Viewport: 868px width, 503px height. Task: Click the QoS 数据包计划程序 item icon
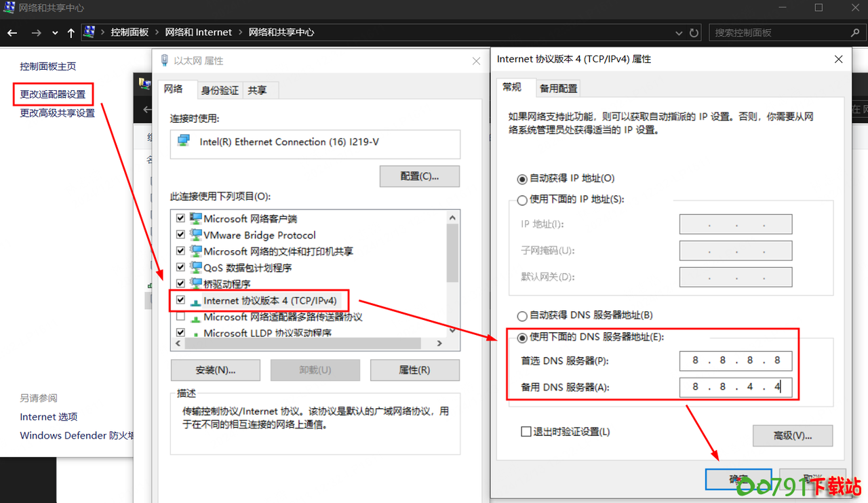click(x=196, y=267)
